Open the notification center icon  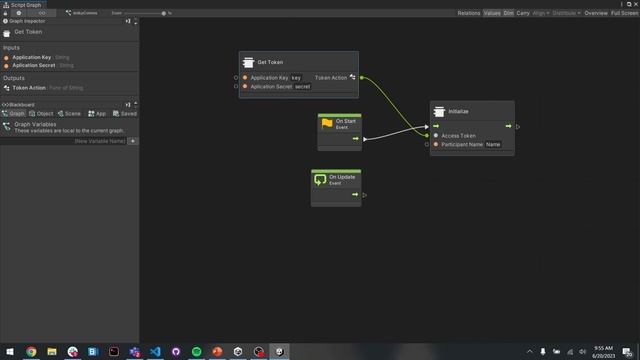[627, 351]
